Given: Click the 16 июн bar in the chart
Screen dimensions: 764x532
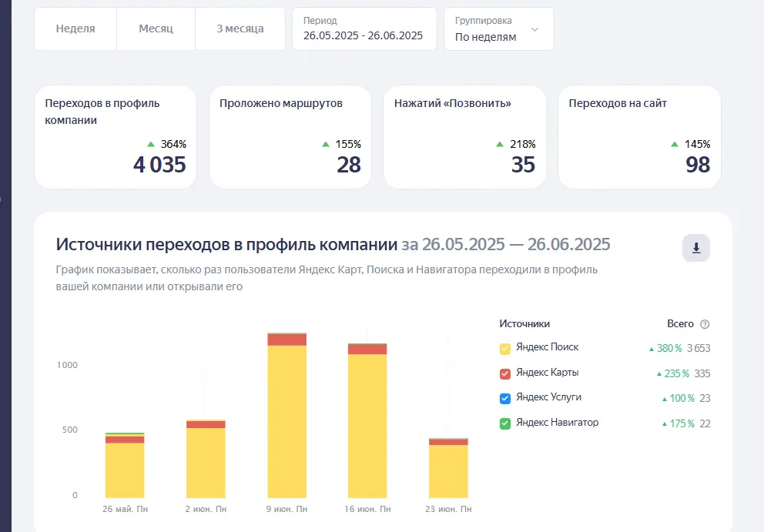Looking at the screenshot, I should (367, 421).
